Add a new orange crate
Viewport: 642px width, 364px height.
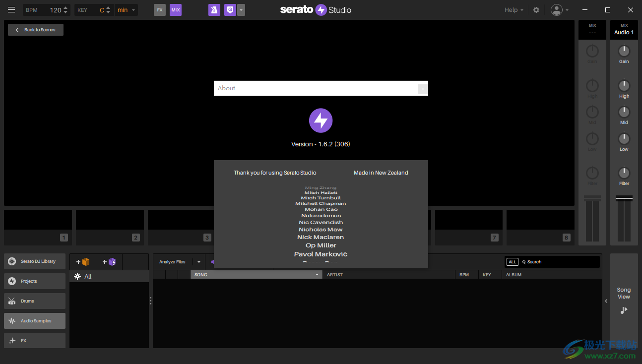tap(83, 262)
